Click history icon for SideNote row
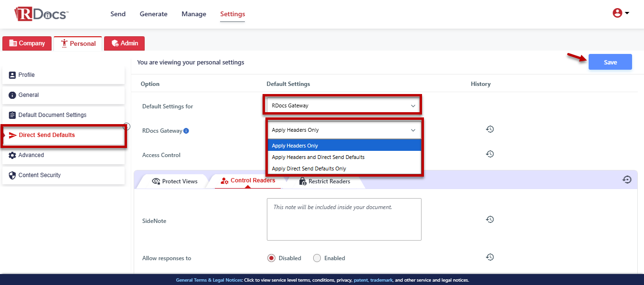This screenshot has width=644, height=285. click(x=490, y=220)
